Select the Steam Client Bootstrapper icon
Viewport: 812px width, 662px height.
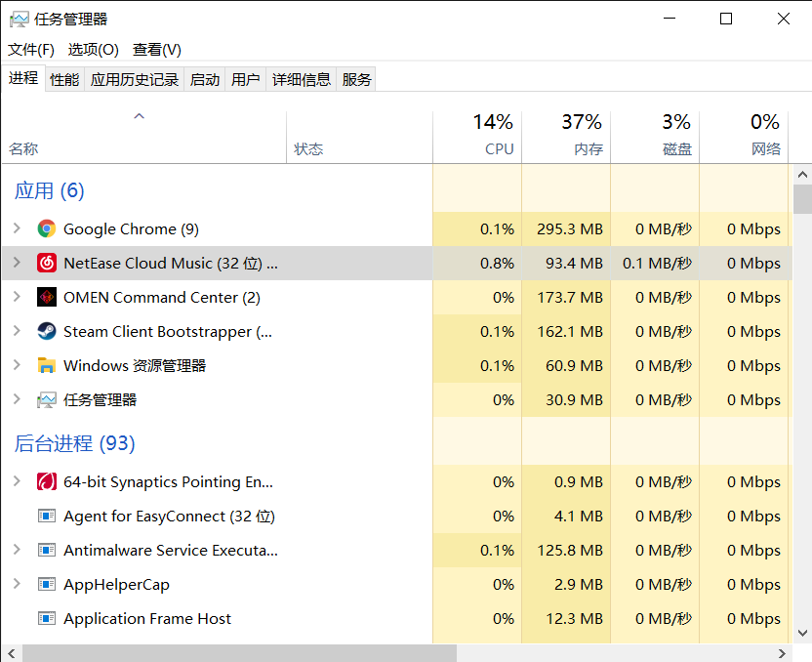46,332
